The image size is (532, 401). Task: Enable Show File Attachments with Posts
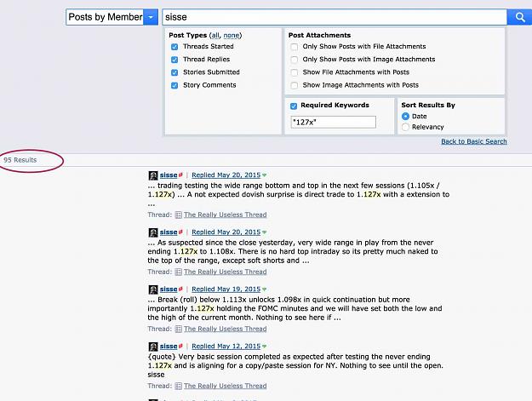(x=295, y=72)
